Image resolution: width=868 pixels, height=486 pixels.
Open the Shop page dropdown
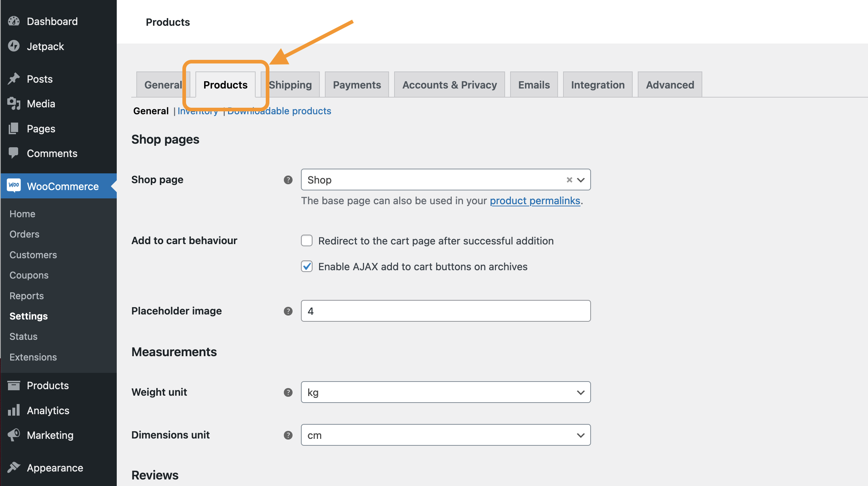click(446, 180)
